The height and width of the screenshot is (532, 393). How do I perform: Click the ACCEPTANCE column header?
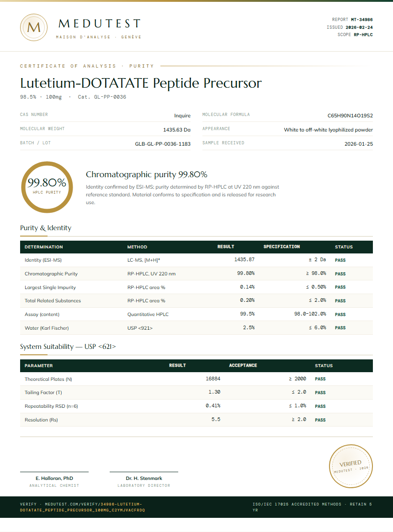click(x=243, y=365)
